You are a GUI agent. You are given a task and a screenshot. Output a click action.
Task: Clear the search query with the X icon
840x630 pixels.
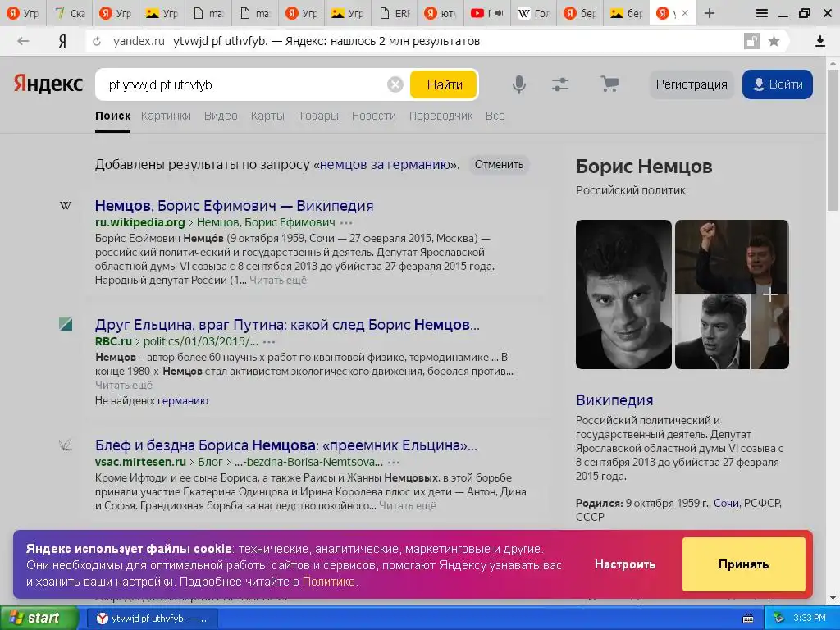point(395,84)
